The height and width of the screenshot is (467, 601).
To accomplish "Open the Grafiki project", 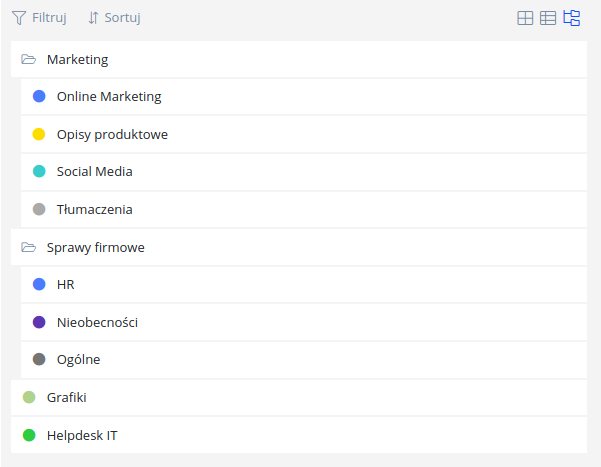I will (66, 397).
